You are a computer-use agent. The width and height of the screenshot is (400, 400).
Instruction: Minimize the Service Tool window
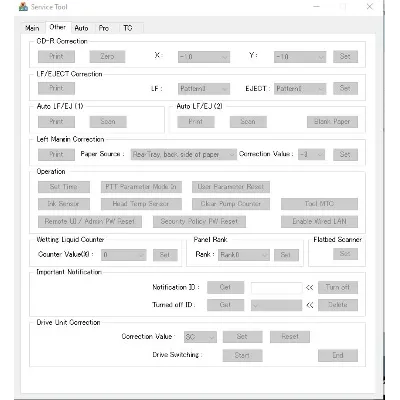317,7
